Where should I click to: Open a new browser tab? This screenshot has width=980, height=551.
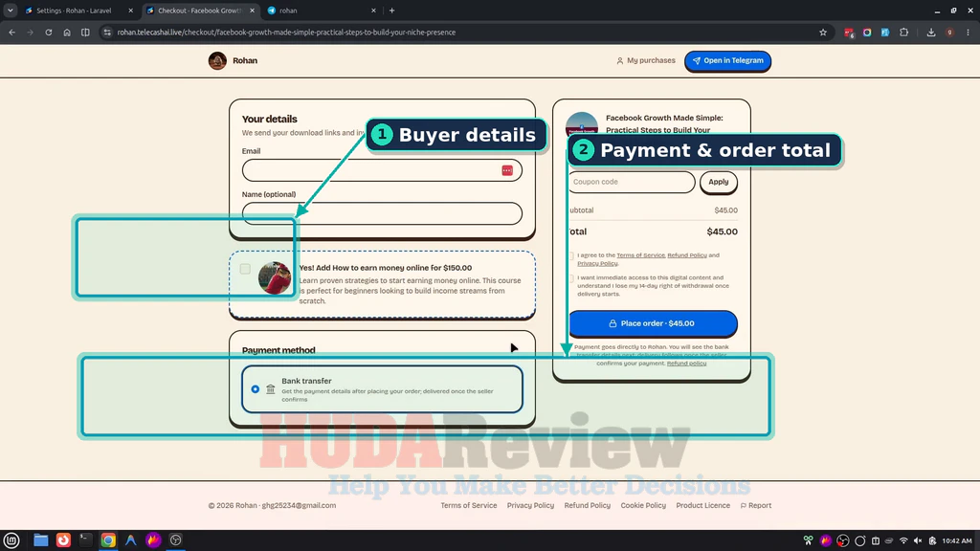(x=391, y=11)
